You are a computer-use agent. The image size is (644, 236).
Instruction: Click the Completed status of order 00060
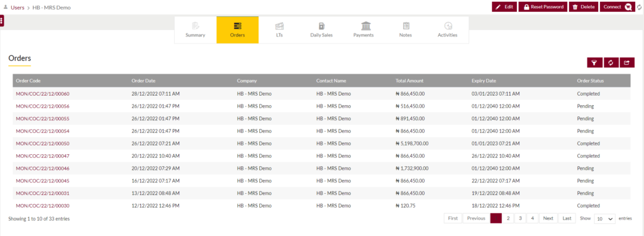[588, 94]
